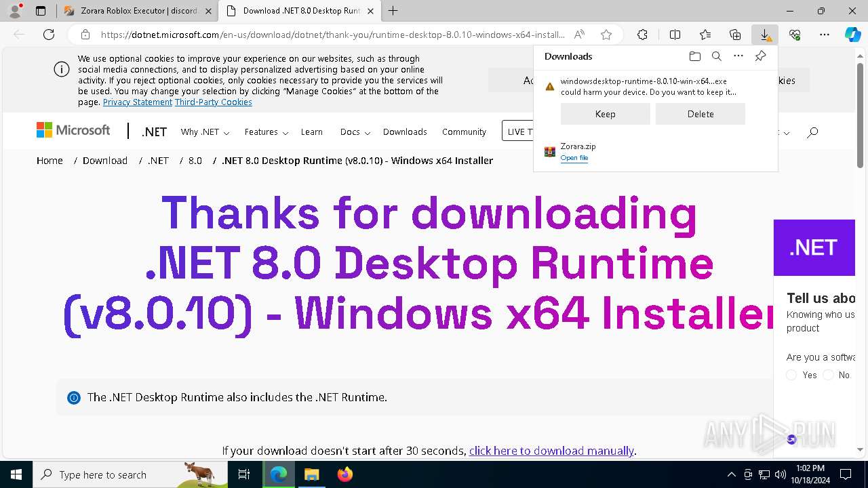Image resolution: width=868 pixels, height=488 pixels.
Task: Select the No radio button
Action: pyautogui.click(x=828, y=375)
